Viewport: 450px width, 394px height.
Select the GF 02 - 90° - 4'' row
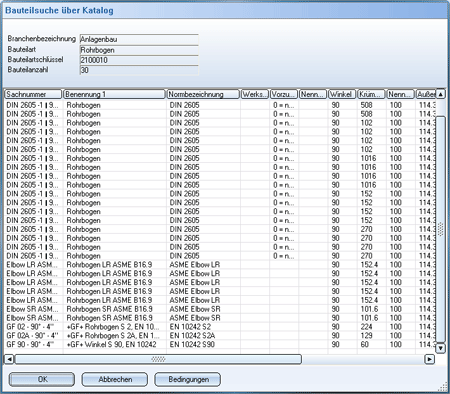coord(220,327)
